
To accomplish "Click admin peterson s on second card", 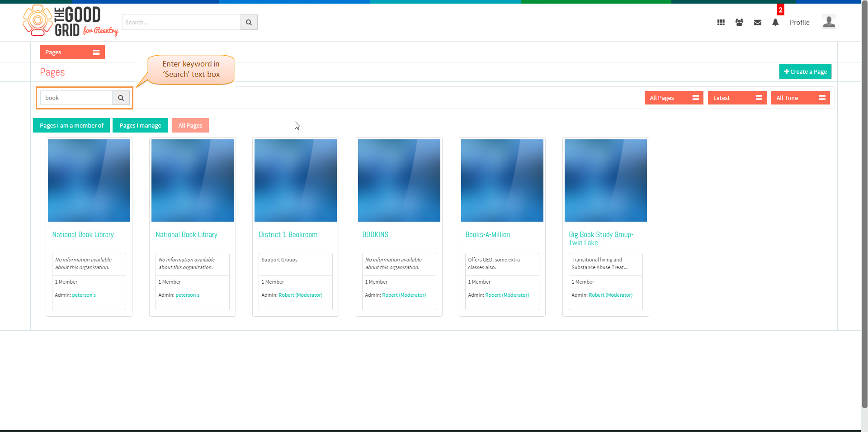I will (x=187, y=295).
